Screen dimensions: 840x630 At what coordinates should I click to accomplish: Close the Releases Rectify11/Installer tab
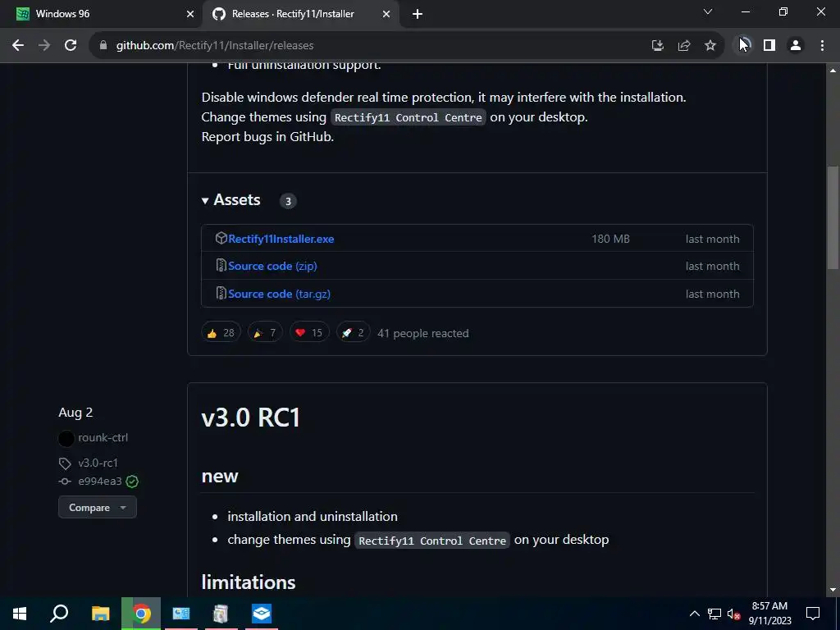386,15
